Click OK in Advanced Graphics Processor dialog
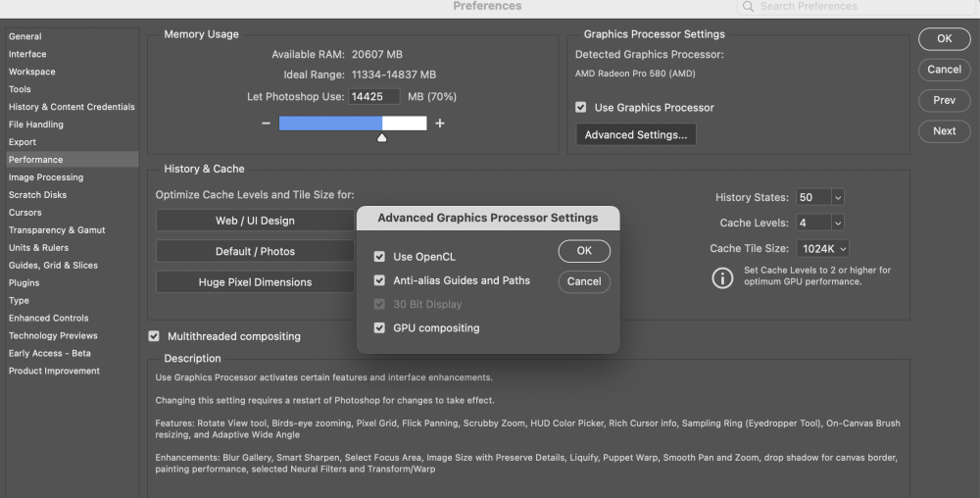The width and height of the screenshot is (980, 498). pos(584,251)
